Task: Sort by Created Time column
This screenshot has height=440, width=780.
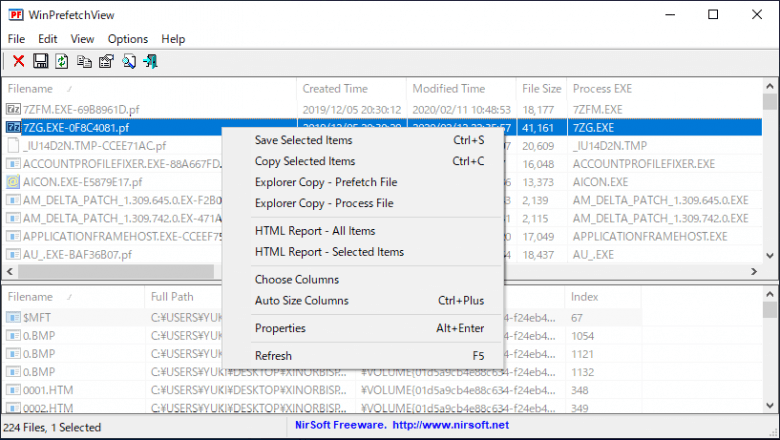Action: click(352, 88)
